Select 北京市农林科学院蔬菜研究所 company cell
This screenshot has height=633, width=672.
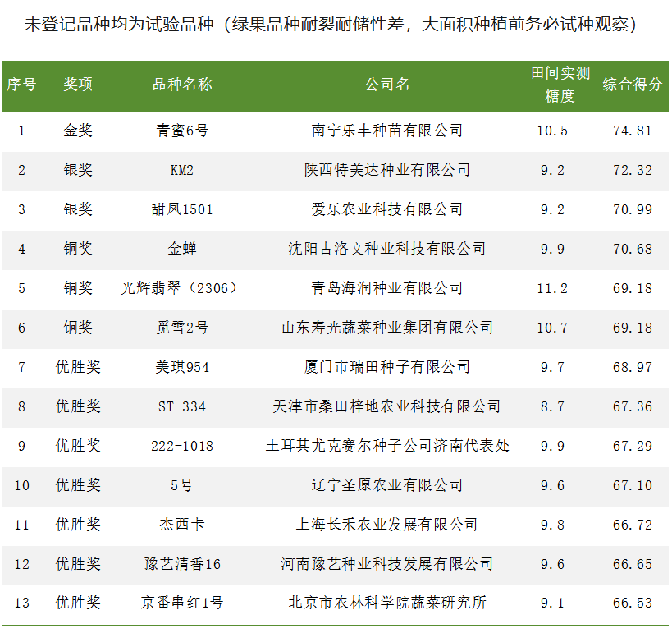pos(387,603)
